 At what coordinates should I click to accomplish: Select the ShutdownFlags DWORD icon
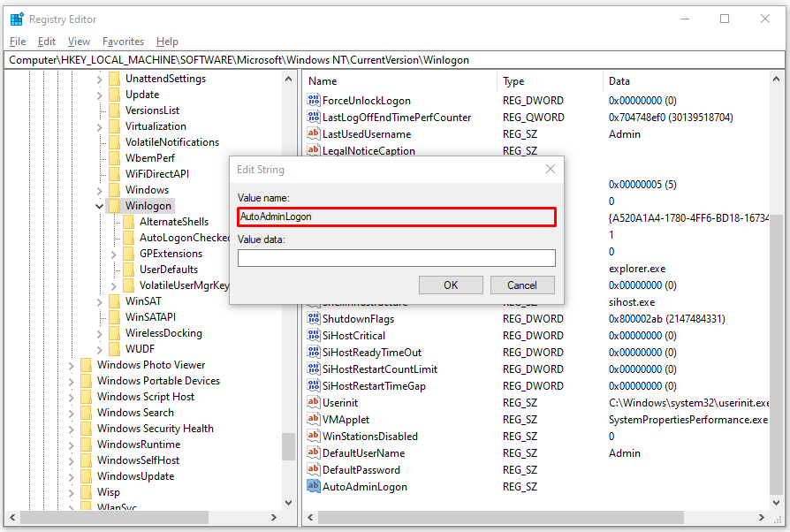314,318
